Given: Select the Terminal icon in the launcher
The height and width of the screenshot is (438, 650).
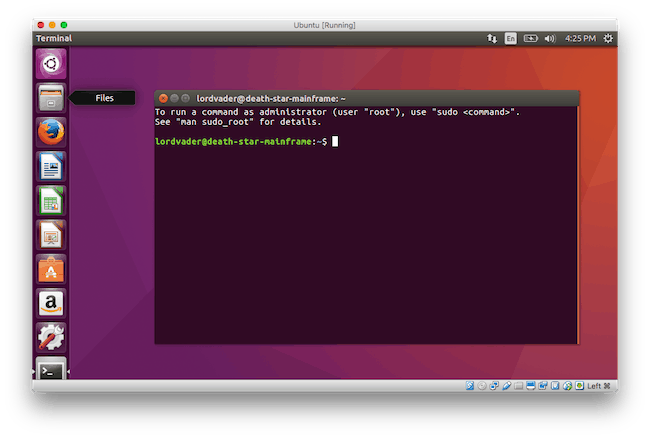Looking at the screenshot, I should (51, 368).
